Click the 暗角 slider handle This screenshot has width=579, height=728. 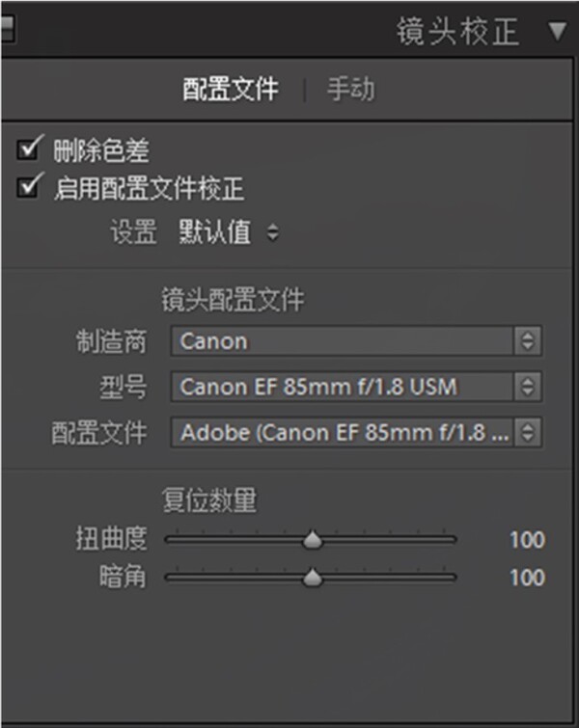(x=313, y=578)
